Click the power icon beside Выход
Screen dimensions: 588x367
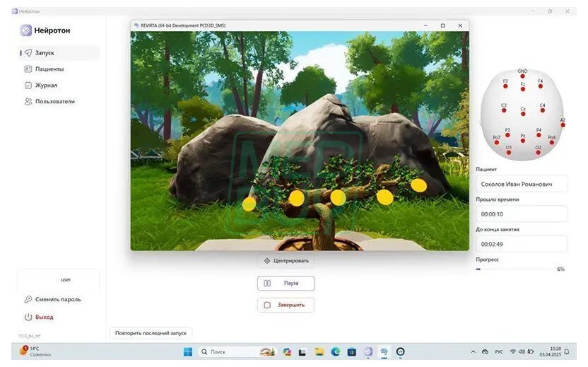coord(28,317)
